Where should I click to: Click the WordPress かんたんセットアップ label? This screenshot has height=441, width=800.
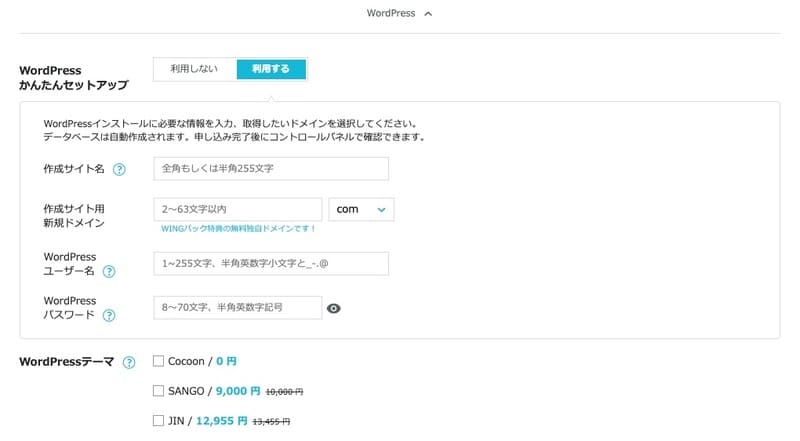pyautogui.click(x=73, y=78)
